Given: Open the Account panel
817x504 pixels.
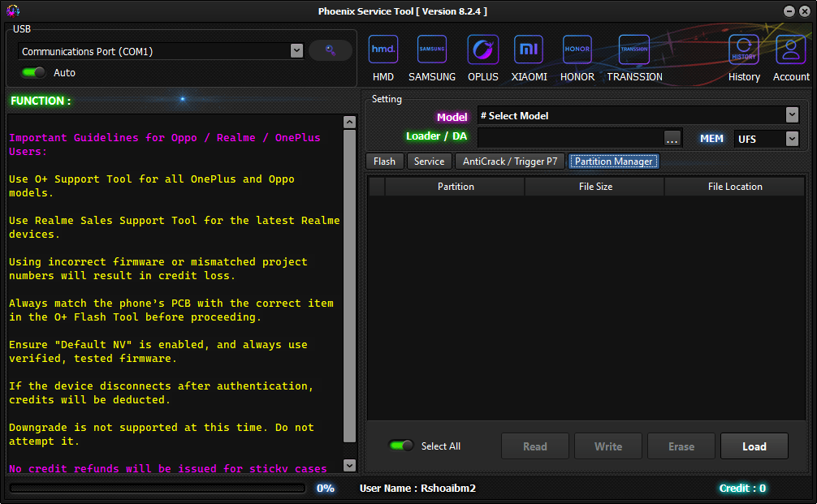Looking at the screenshot, I should coord(789,50).
